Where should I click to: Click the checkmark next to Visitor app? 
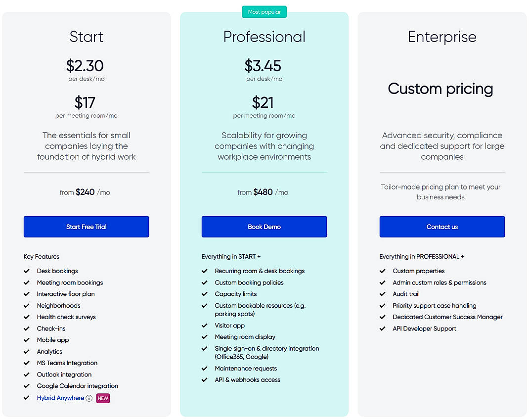click(x=204, y=326)
